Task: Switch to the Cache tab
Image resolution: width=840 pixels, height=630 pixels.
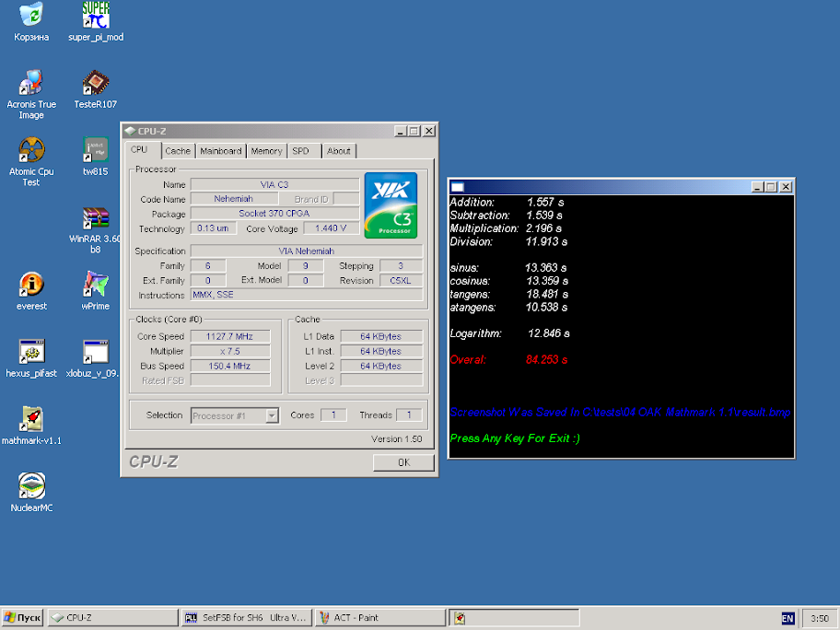Action: [178, 151]
